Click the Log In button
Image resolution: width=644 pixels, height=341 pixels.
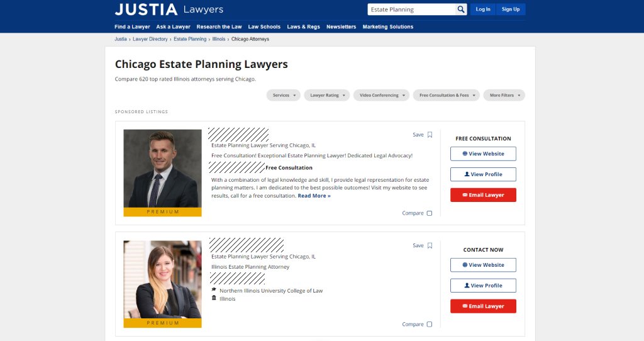(x=483, y=9)
